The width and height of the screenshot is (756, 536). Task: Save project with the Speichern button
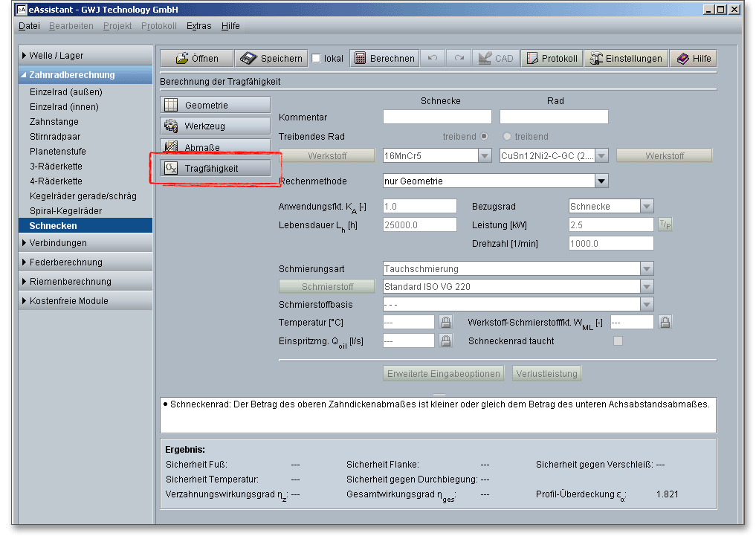click(x=271, y=59)
